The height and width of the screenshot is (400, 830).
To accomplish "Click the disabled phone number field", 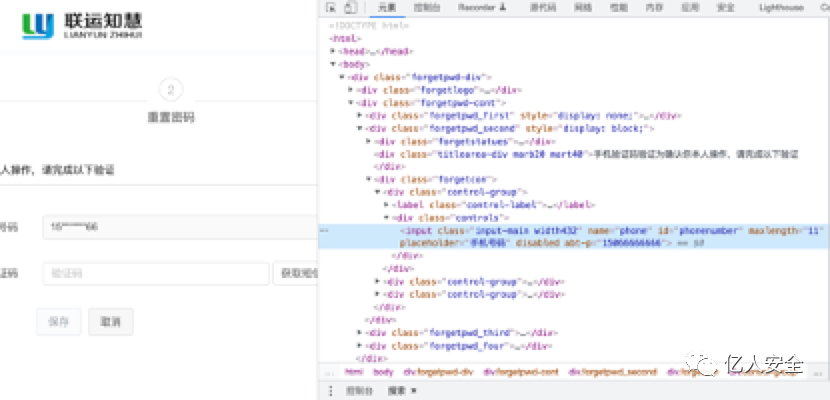I will pyautogui.click(x=180, y=227).
